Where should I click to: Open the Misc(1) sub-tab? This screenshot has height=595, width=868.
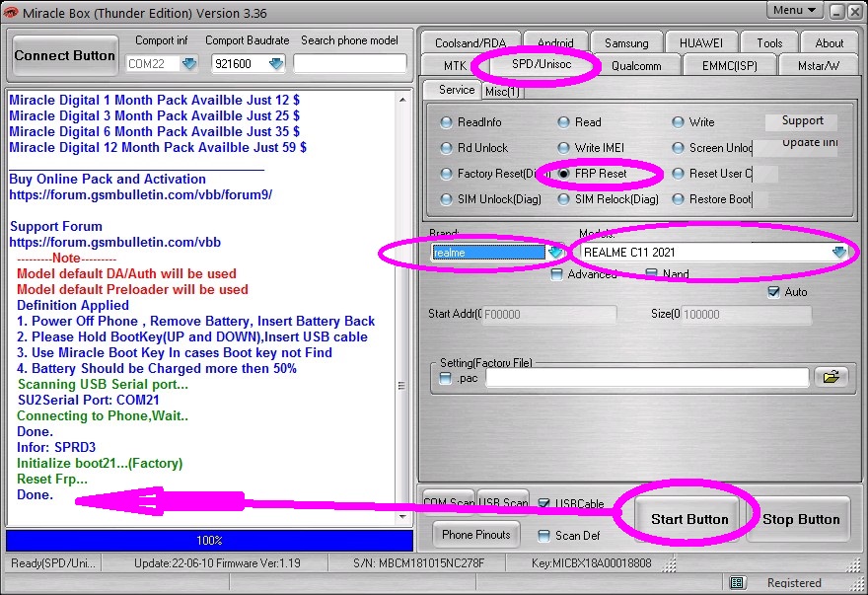click(502, 92)
